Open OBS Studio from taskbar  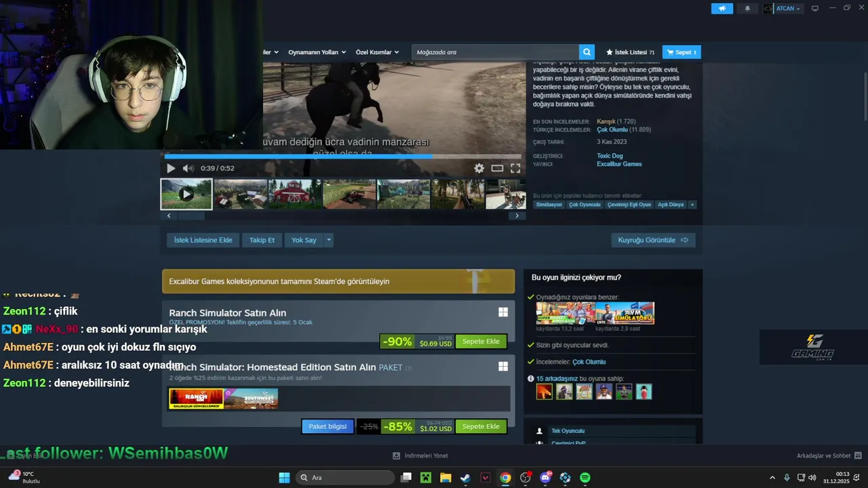coord(525,478)
